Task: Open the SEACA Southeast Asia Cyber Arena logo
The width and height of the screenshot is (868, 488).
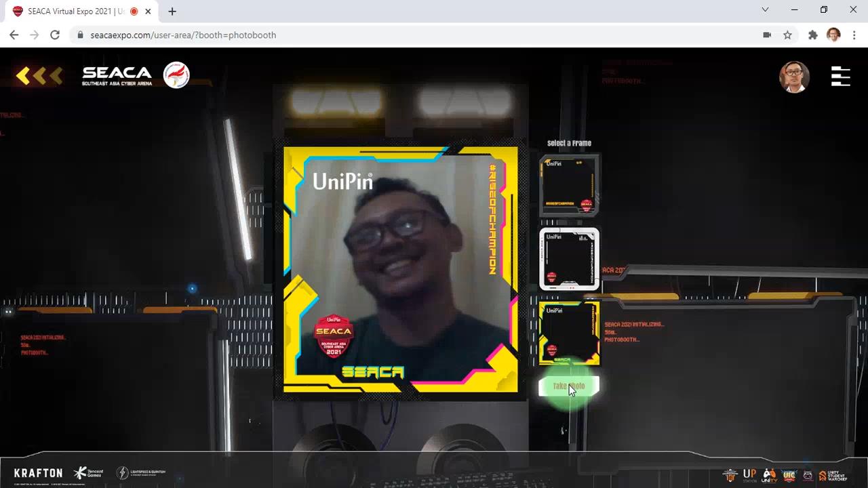Action: click(117, 76)
